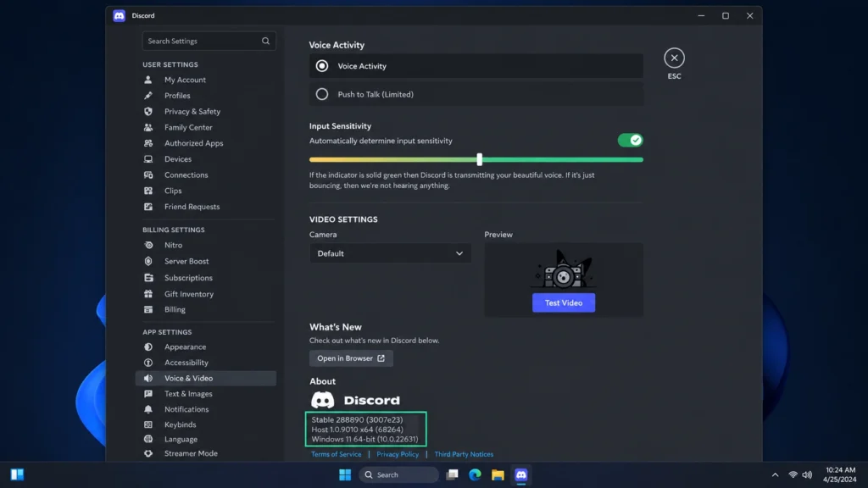This screenshot has width=868, height=488.
Task: Open the Windows Start menu
Action: point(345,474)
